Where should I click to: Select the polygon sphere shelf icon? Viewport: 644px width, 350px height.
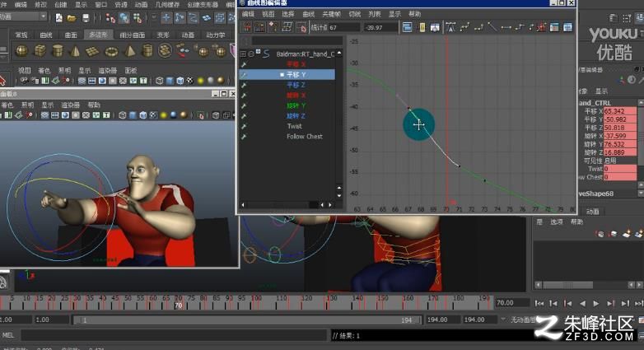21,51
